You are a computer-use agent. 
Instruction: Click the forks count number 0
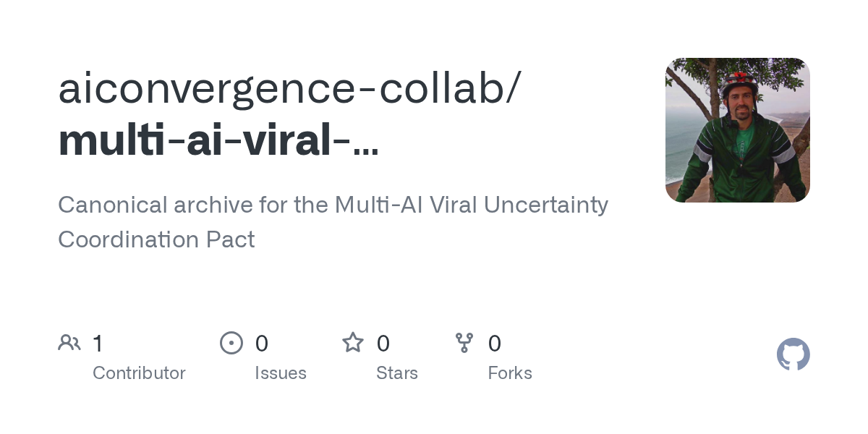point(495,344)
